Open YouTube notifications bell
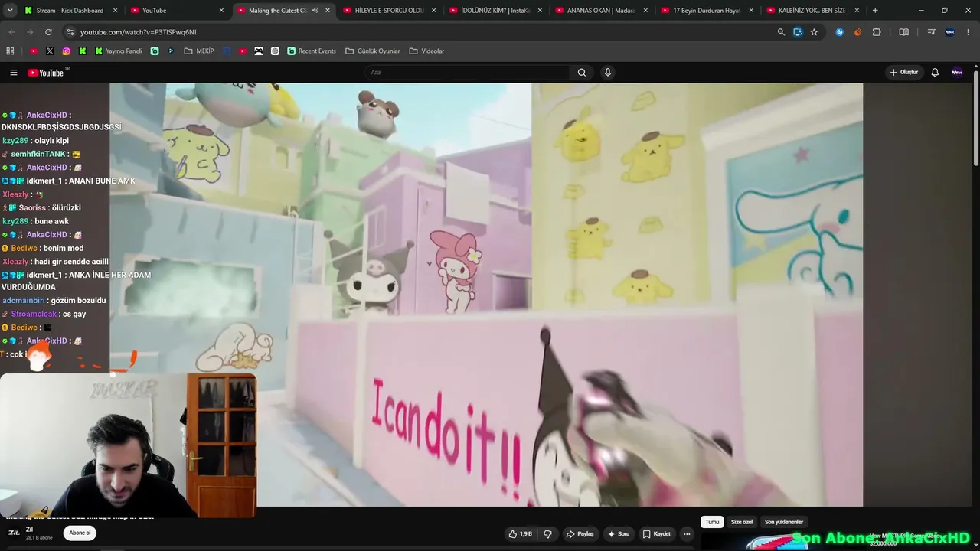 click(x=935, y=73)
